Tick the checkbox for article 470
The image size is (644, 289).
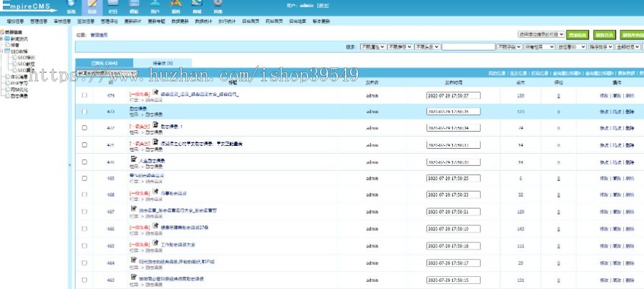coord(84,162)
